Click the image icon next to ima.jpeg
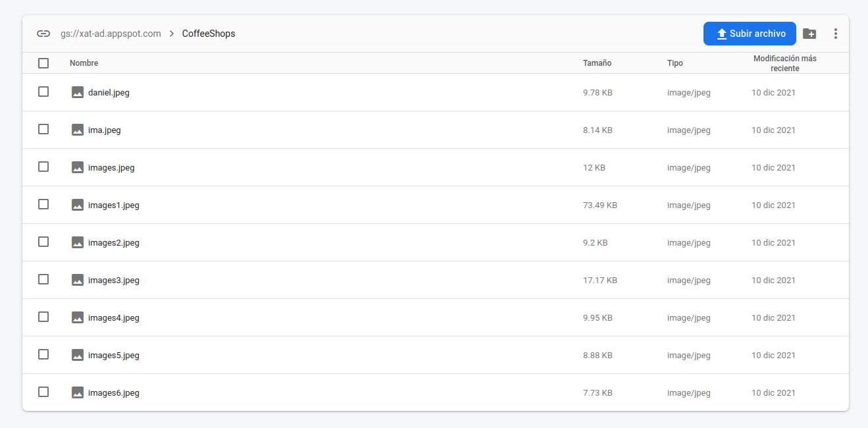 coord(78,130)
